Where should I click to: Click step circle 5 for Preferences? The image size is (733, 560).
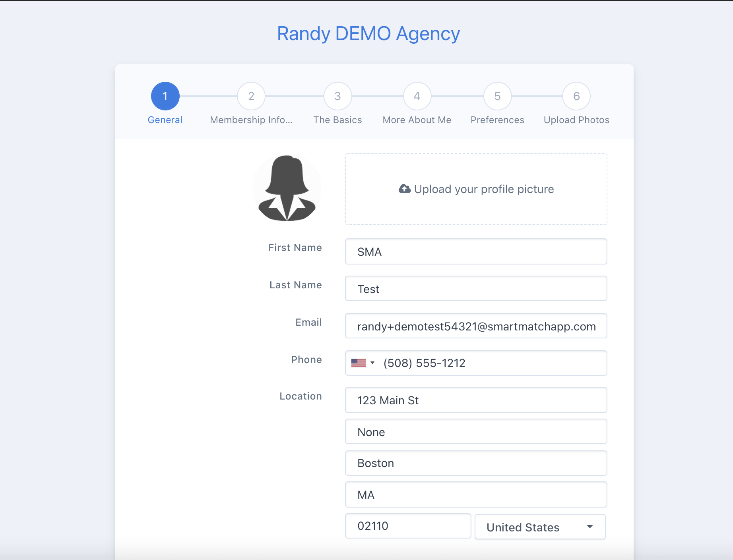[x=497, y=96]
